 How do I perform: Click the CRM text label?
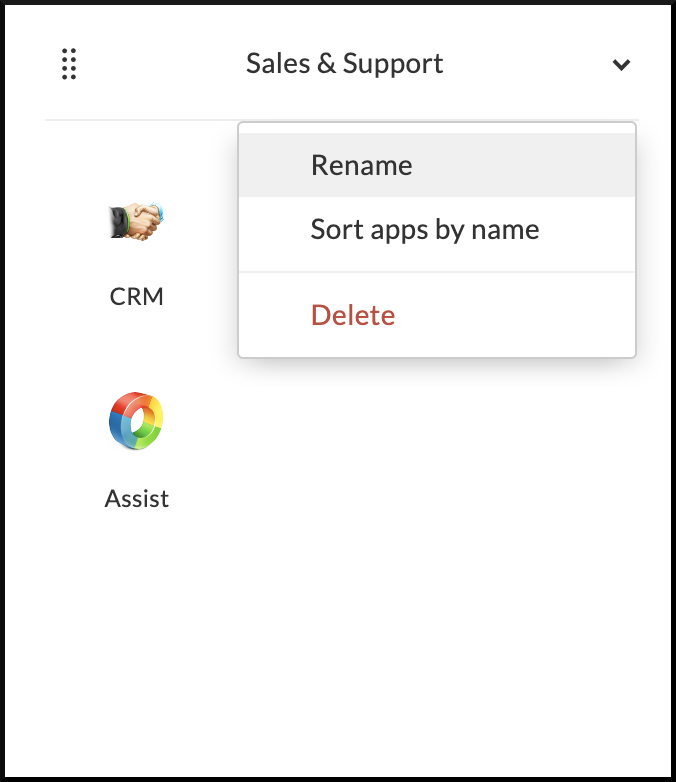[x=137, y=297]
